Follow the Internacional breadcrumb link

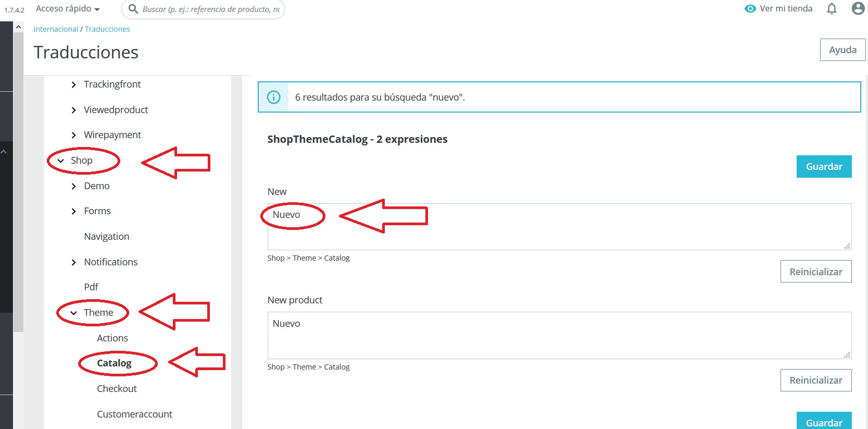coord(56,29)
